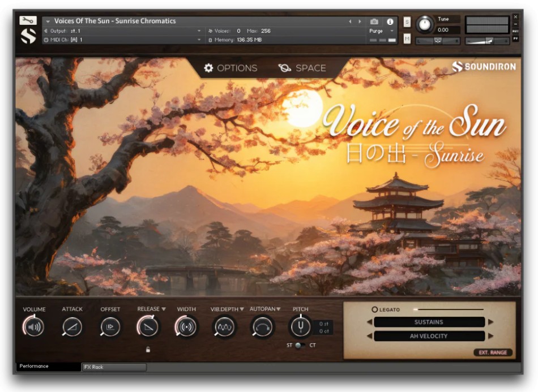Screen dimensions: 538x392
Task: Click the wrench edit-instrument icon
Action: coord(28,20)
